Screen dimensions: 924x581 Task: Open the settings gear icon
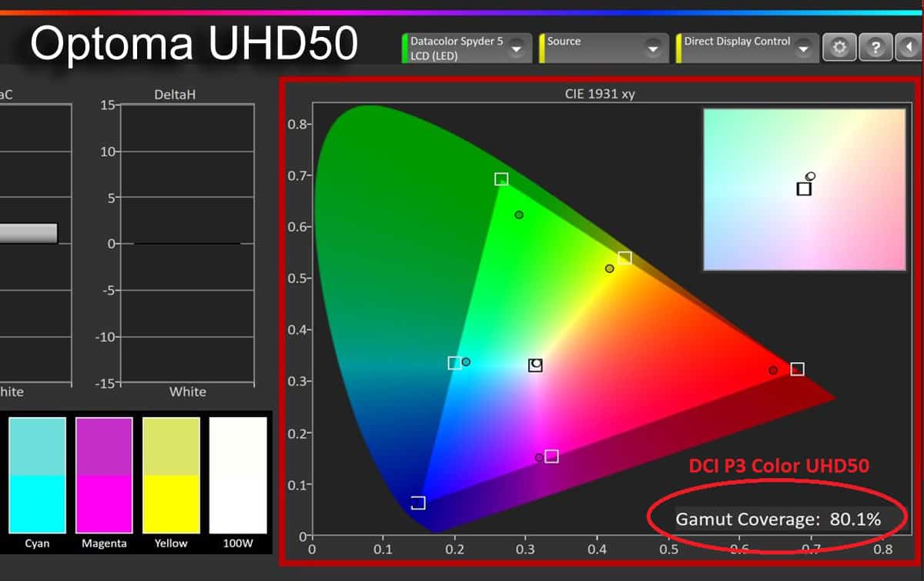pyautogui.click(x=839, y=48)
